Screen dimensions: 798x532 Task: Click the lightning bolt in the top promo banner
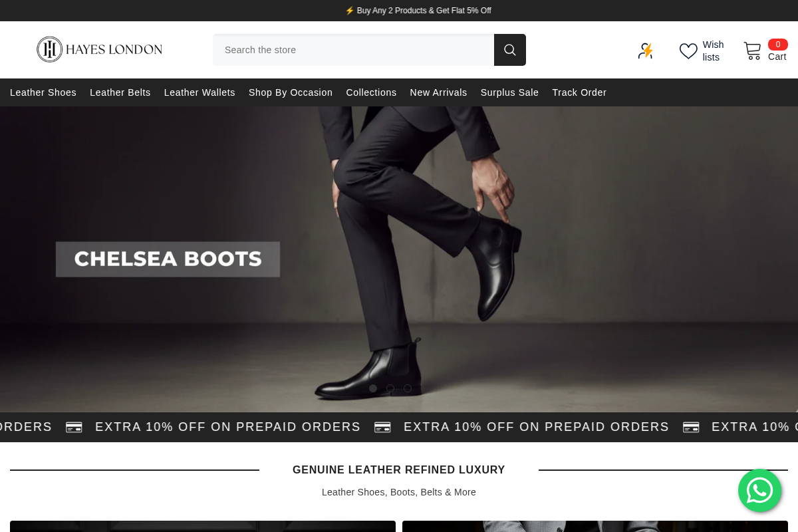[350, 11]
